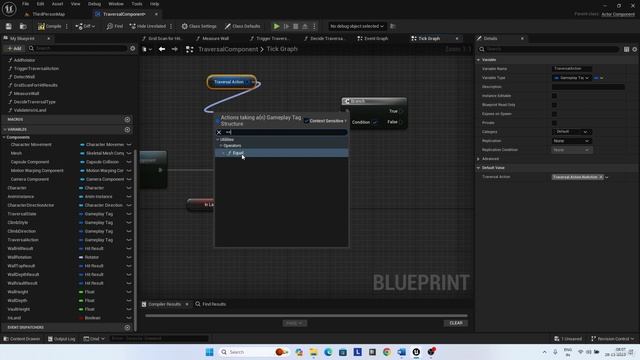
Task: Click the debug object locate icon
Action: pos(393,26)
